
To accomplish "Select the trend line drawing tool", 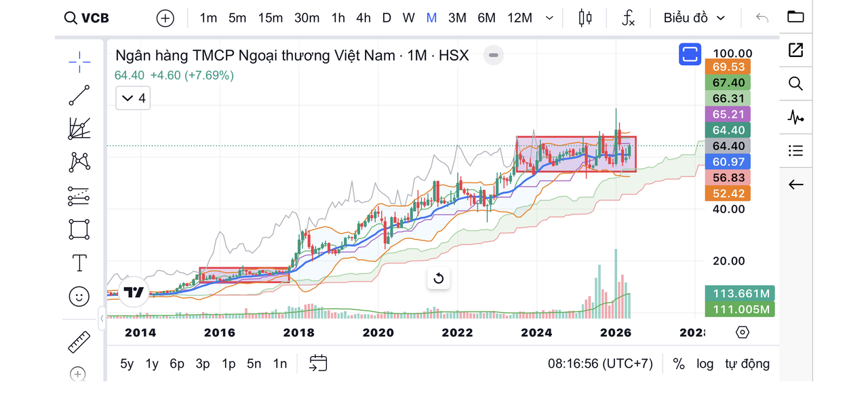I will pyautogui.click(x=79, y=96).
